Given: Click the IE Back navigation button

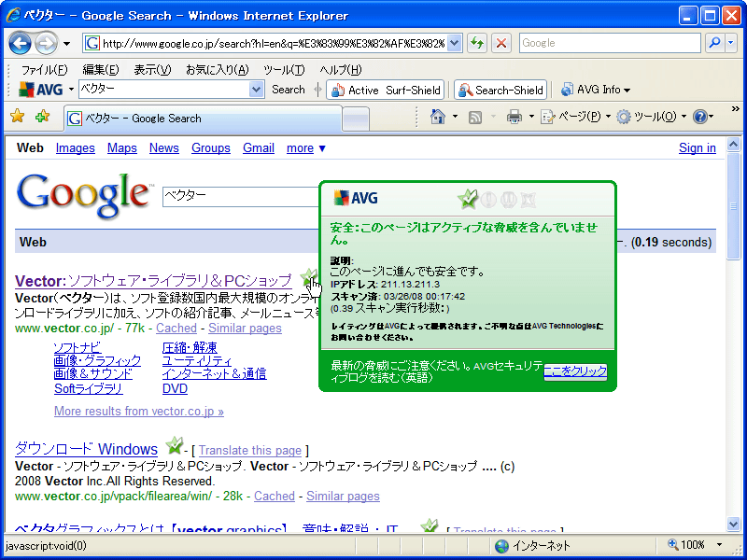Looking at the screenshot, I should pos(20,44).
